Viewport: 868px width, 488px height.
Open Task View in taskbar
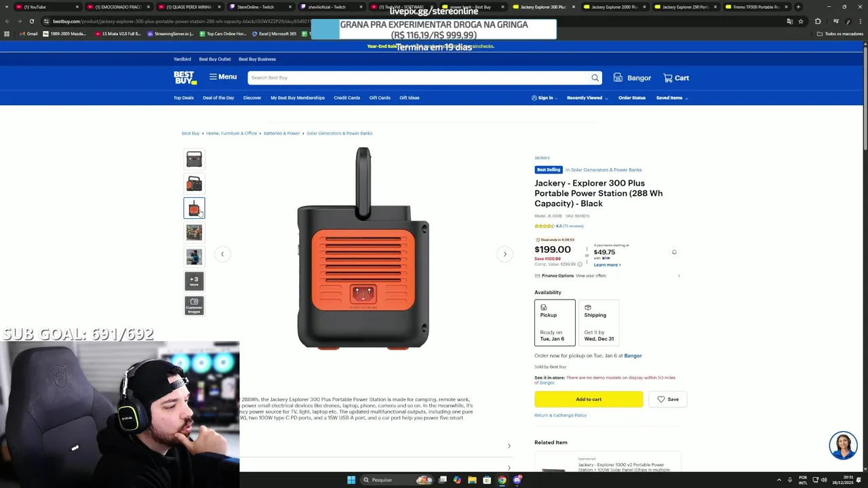pos(442,480)
